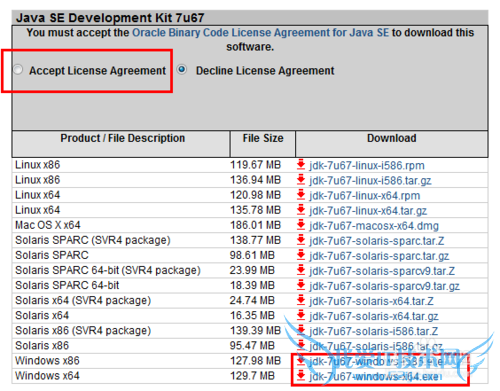This screenshot has width=500, height=391.
Task: Click the Windows x64 row label
Action: (47, 376)
